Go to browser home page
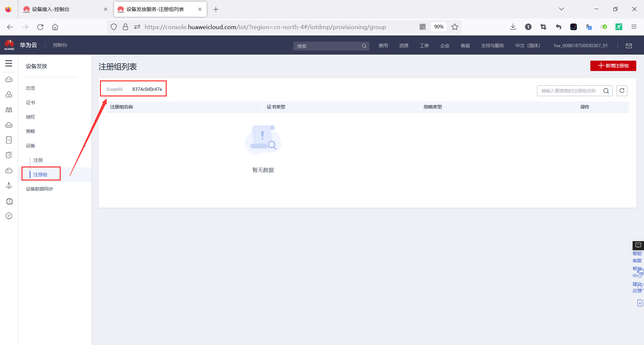Image resolution: width=644 pixels, height=345 pixels. pyautogui.click(x=55, y=27)
